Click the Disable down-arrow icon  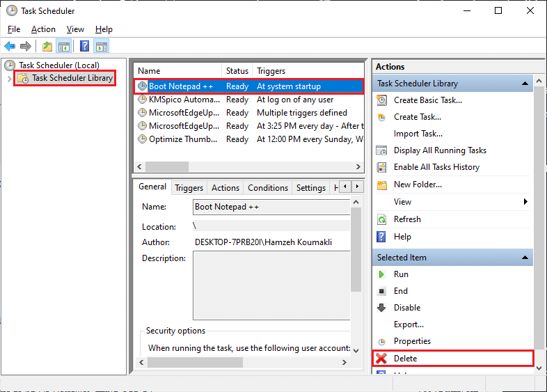pyautogui.click(x=381, y=308)
